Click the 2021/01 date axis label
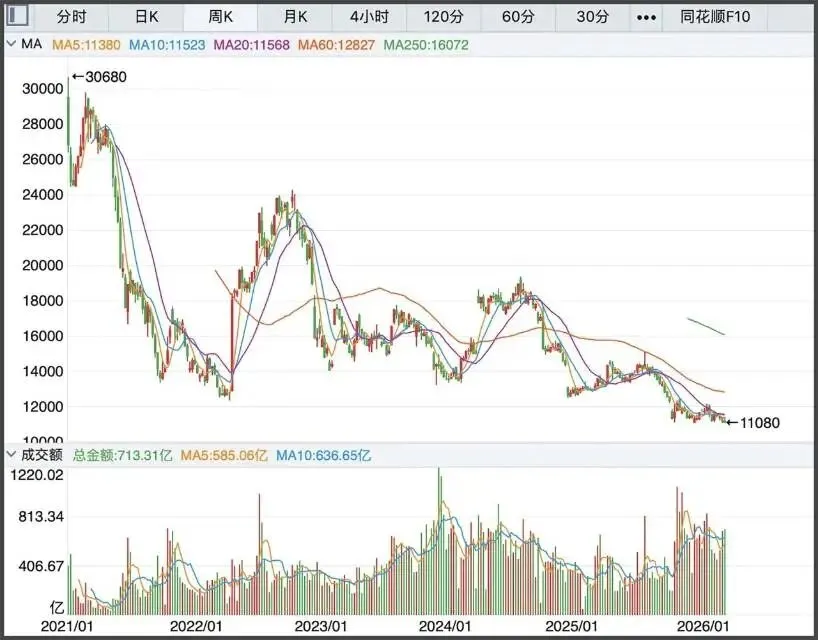Viewport: 818px width, 640px height. [x=67, y=625]
